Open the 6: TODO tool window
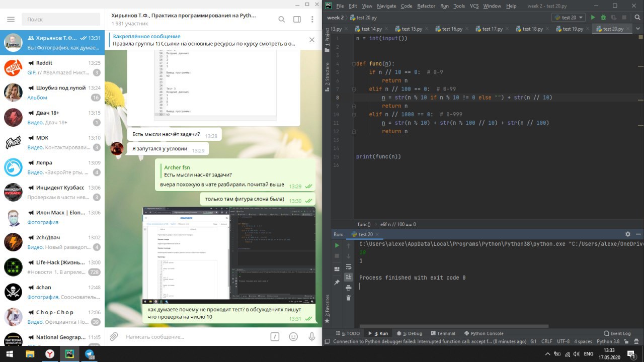Image resolution: width=644 pixels, height=362 pixels. [x=347, y=333]
